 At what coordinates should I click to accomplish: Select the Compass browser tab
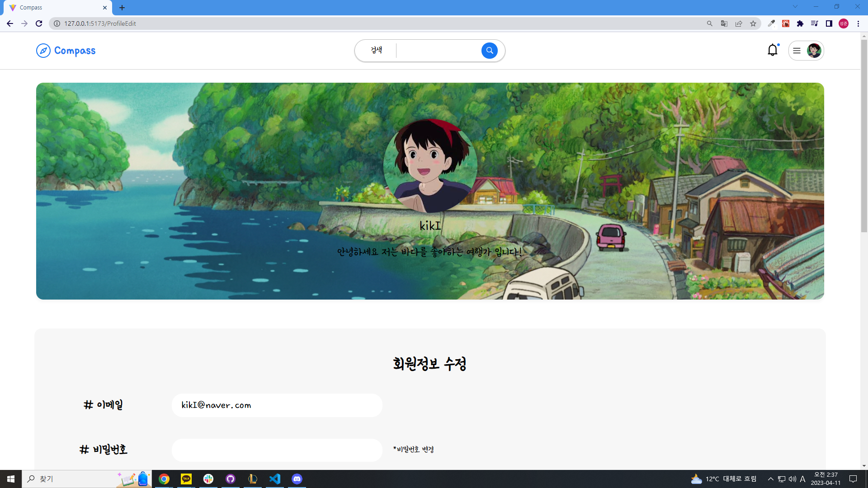click(x=54, y=8)
